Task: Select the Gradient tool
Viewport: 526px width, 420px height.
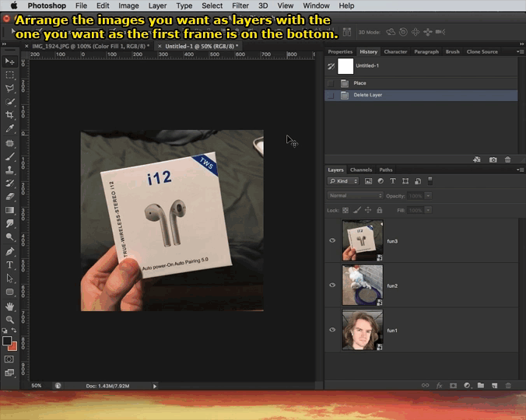Action: tap(9, 210)
